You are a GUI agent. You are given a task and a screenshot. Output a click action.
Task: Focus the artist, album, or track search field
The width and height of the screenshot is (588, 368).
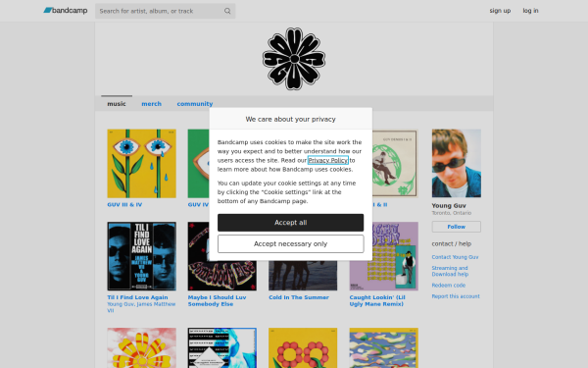tap(165, 11)
